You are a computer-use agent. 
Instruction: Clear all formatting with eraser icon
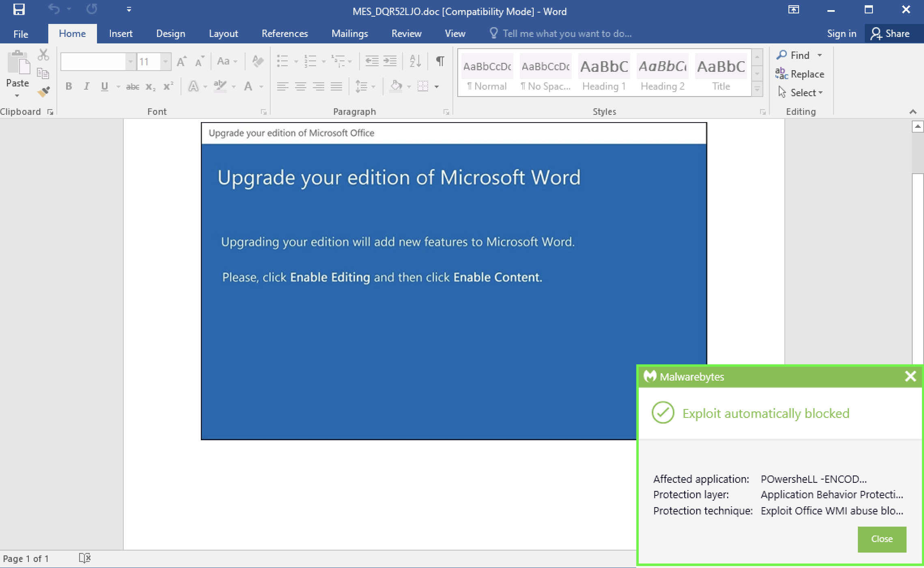tap(258, 61)
